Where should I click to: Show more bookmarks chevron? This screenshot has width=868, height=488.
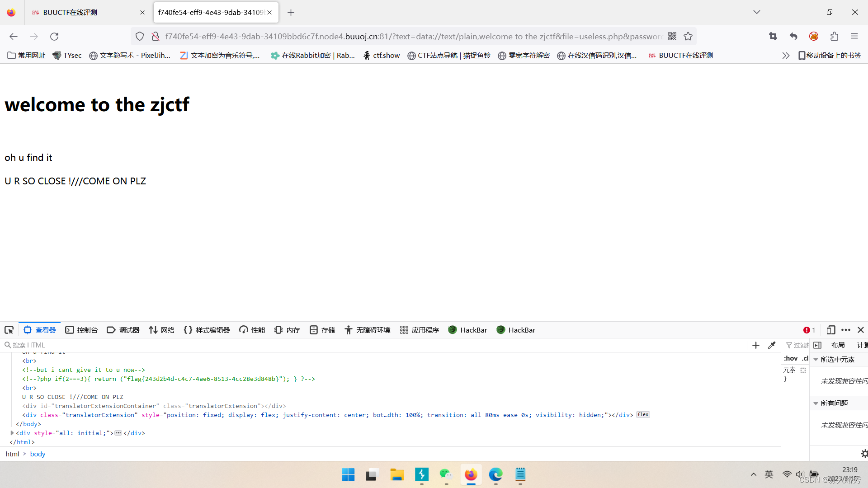[786, 55]
